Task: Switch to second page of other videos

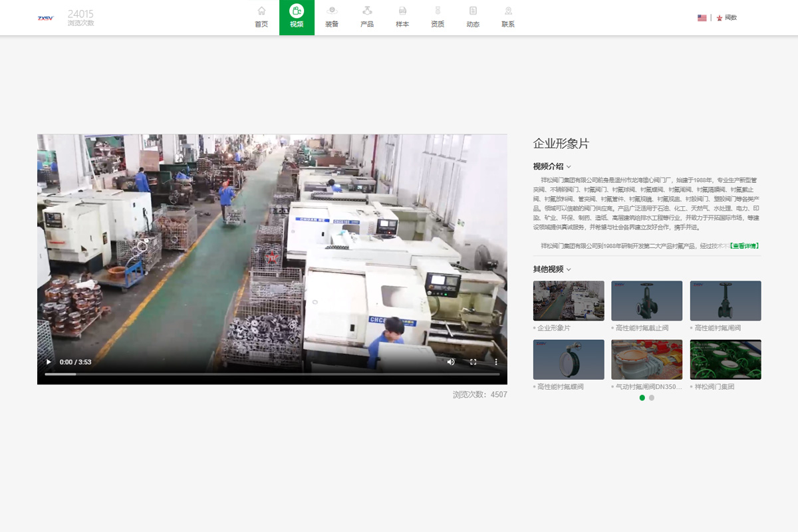Action: pos(652,398)
